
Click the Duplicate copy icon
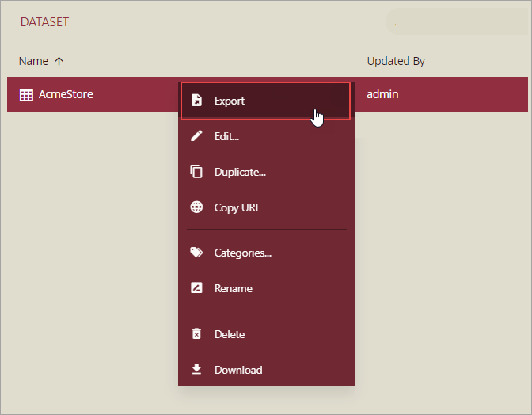click(x=196, y=172)
